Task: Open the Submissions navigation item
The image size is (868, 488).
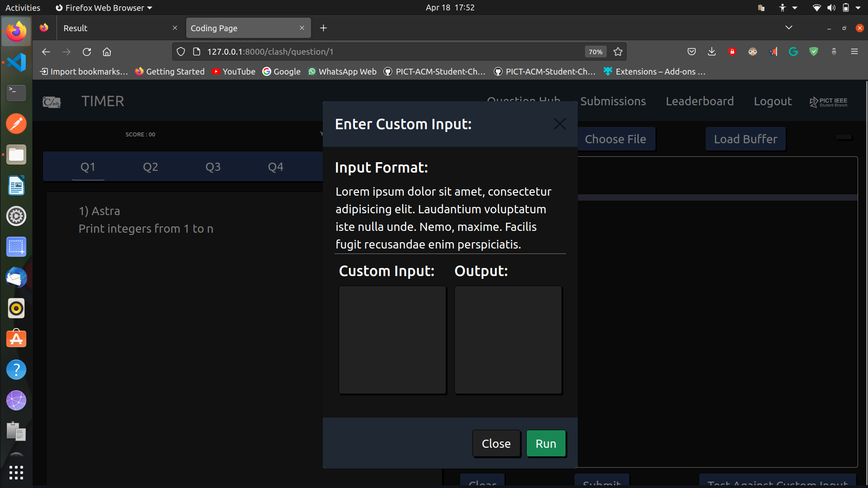Action: [x=613, y=101]
